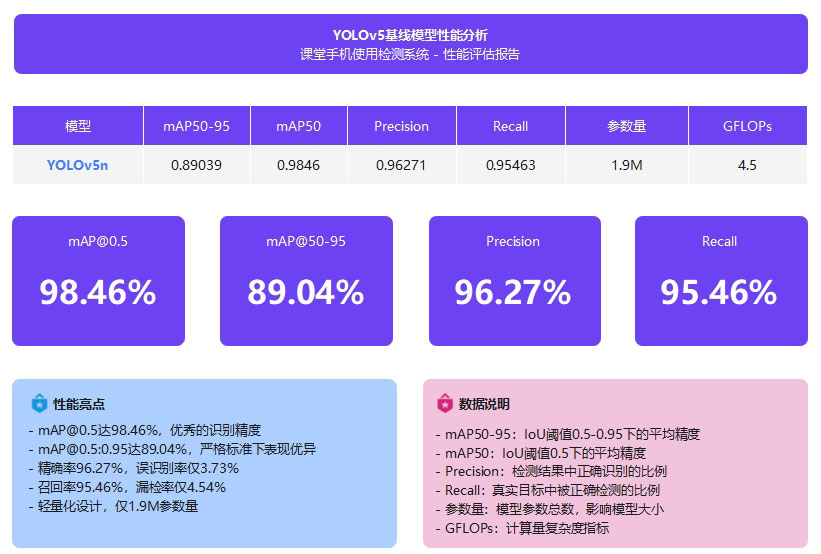Click the Precision 96.27% metric card

point(512,281)
